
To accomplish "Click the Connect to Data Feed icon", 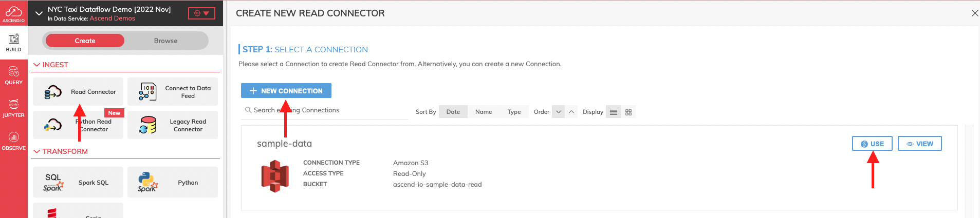I will 147,92.
